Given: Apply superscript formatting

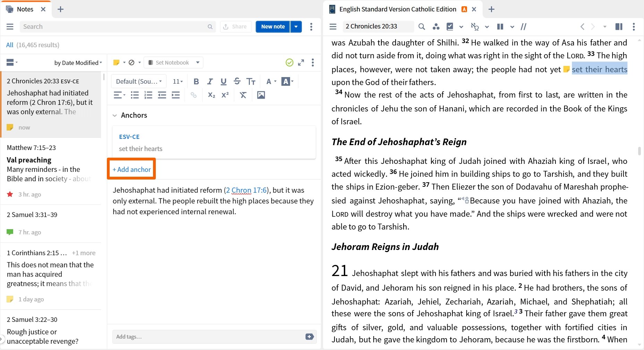Looking at the screenshot, I should (225, 95).
